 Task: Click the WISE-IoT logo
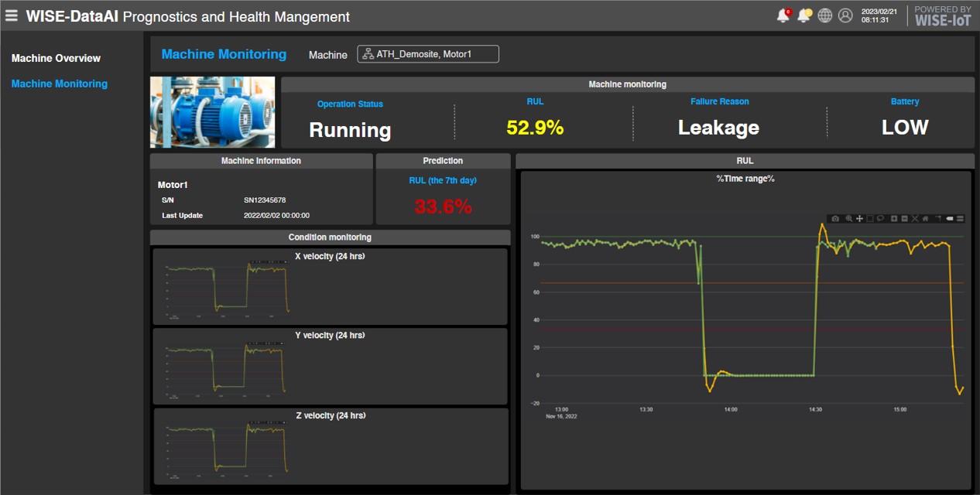point(942,16)
